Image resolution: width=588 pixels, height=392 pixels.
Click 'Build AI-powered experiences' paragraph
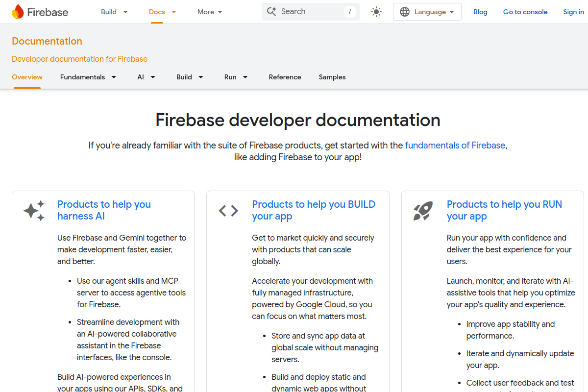(120, 383)
